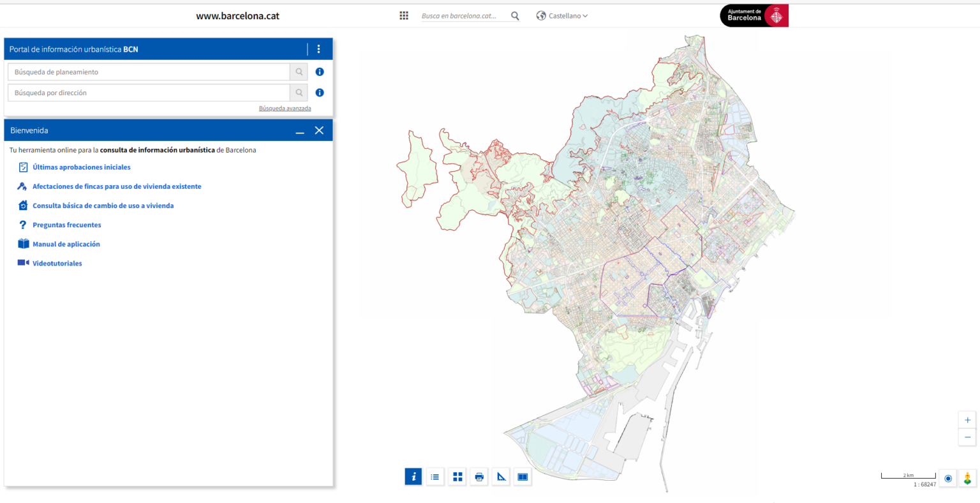Open the three-dot menu in the portal header
The height and width of the screenshot is (503, 980).
[x=318, y=49]
